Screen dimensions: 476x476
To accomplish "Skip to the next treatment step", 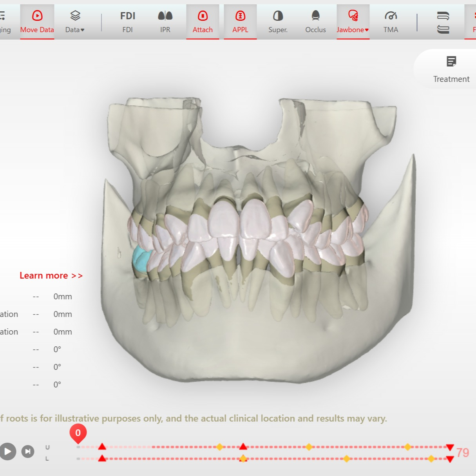I will (x=28, y=451).
